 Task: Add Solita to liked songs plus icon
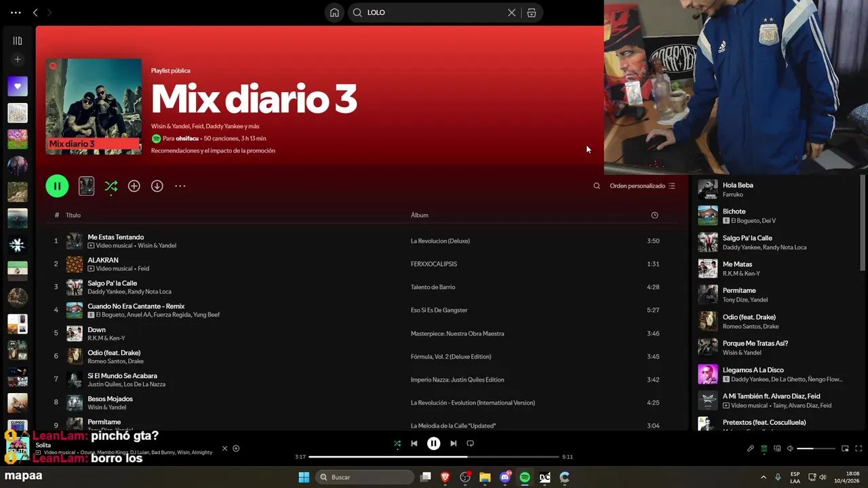tap(236, 448)
